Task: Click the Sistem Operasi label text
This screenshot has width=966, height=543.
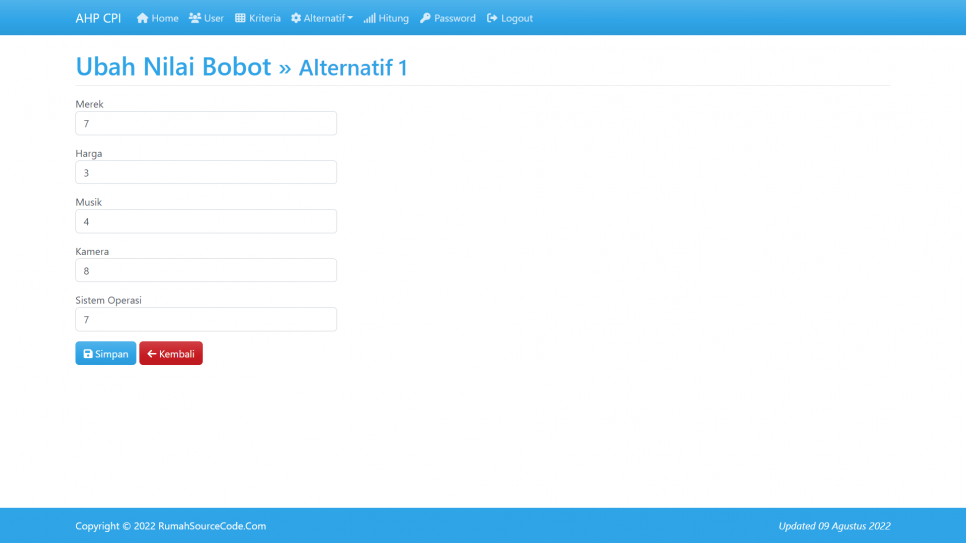Action: 108,300
